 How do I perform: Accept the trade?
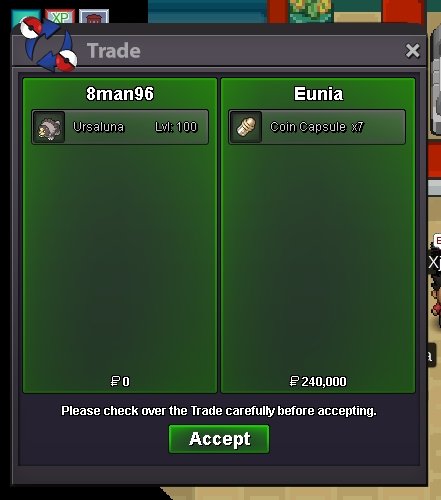[219, 439]
